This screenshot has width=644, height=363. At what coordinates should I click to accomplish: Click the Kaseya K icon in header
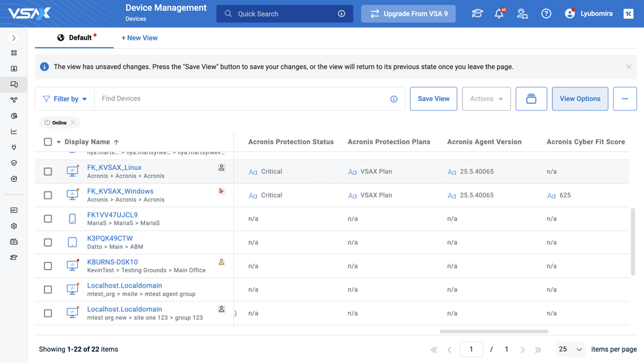[629, 14]
